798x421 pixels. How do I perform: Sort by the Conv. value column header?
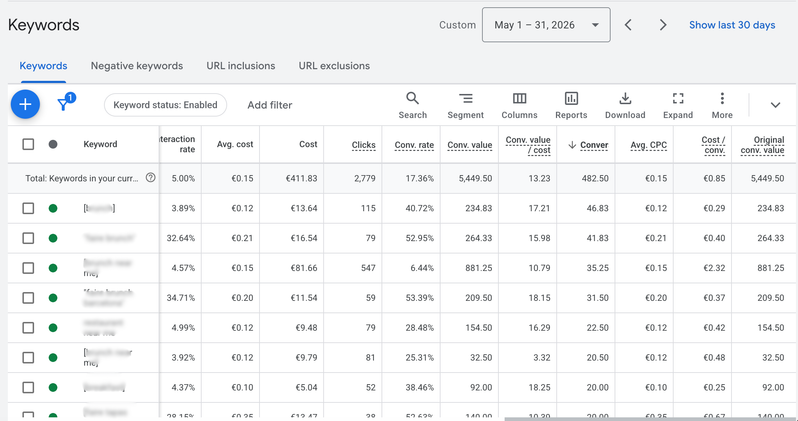(x=470, y=145)
